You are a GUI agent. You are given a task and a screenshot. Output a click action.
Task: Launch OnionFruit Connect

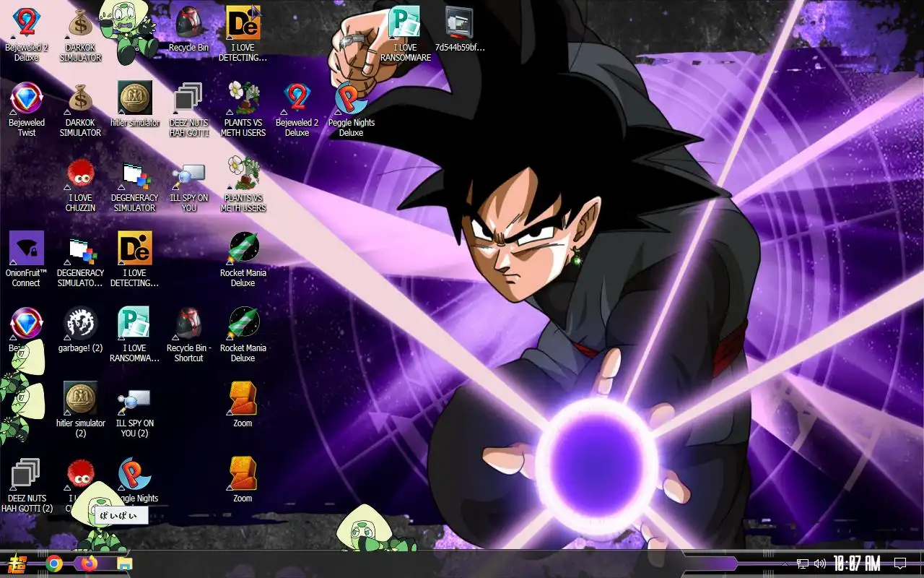coord(27,249)
